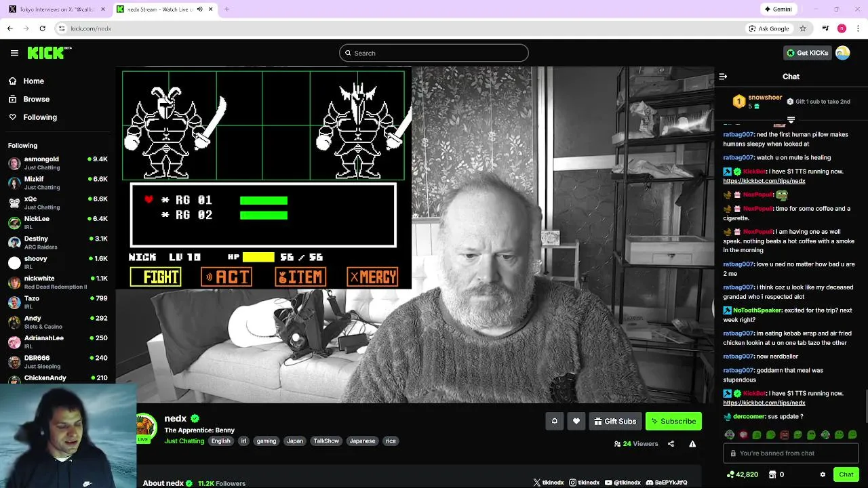Click dercoomer username in chat

[x=749, y=416]
